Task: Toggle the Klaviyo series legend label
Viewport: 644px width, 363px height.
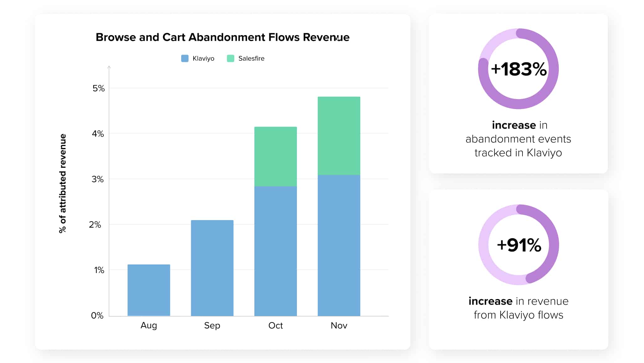Action: tap(203, 58)
